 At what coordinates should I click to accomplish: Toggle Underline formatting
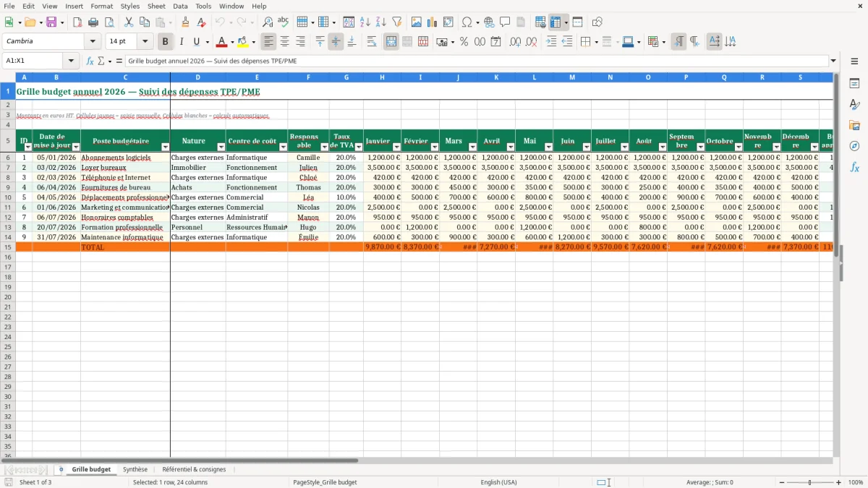[196, 42]
